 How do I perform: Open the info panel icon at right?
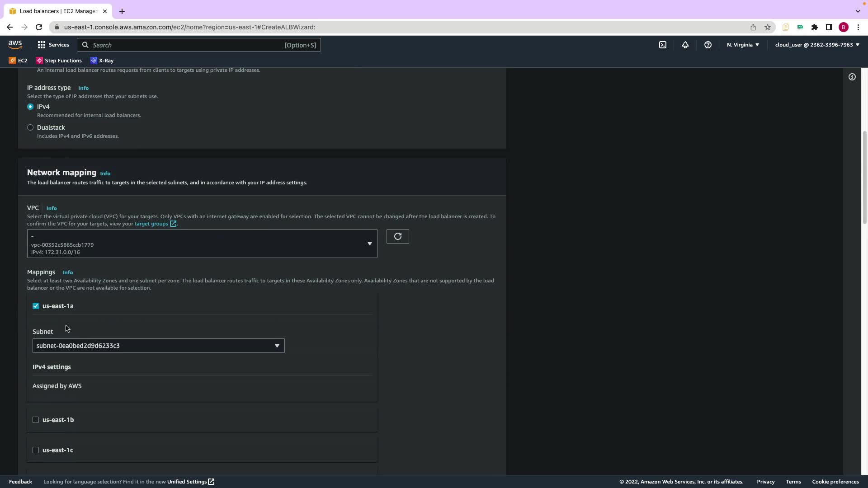(852, 77)
